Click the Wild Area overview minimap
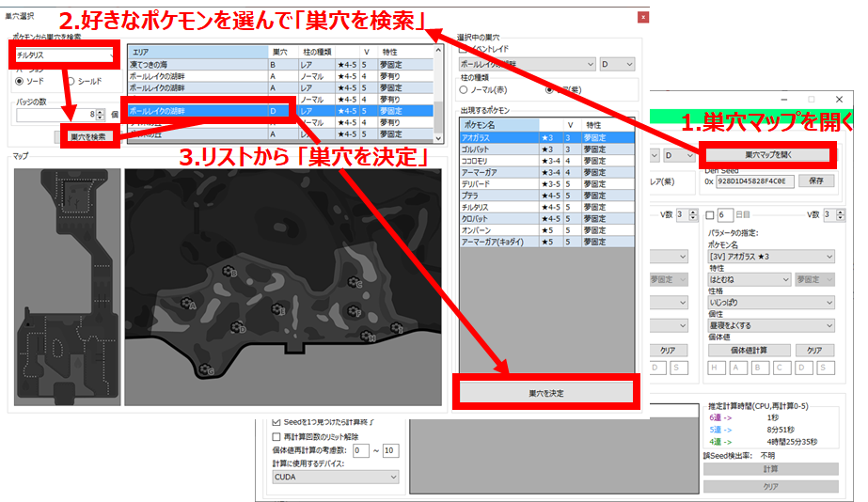Viewport: 868px width, 502px height. (x=67, y=288)
